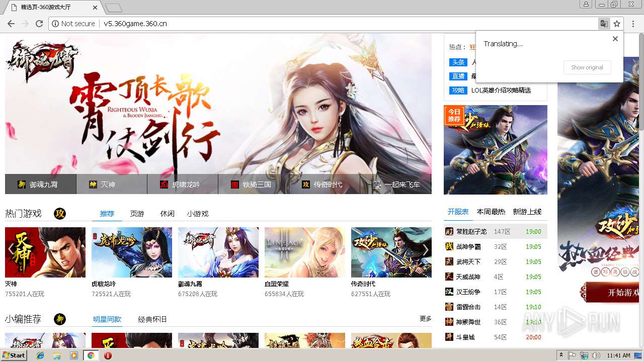Switch to 经典怀旧 tab
Viewport: 644px width, 362px height.
(152, 319)
